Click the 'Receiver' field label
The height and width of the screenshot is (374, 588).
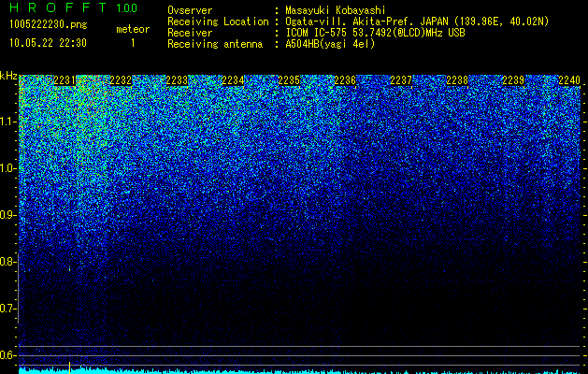point(190,33)
